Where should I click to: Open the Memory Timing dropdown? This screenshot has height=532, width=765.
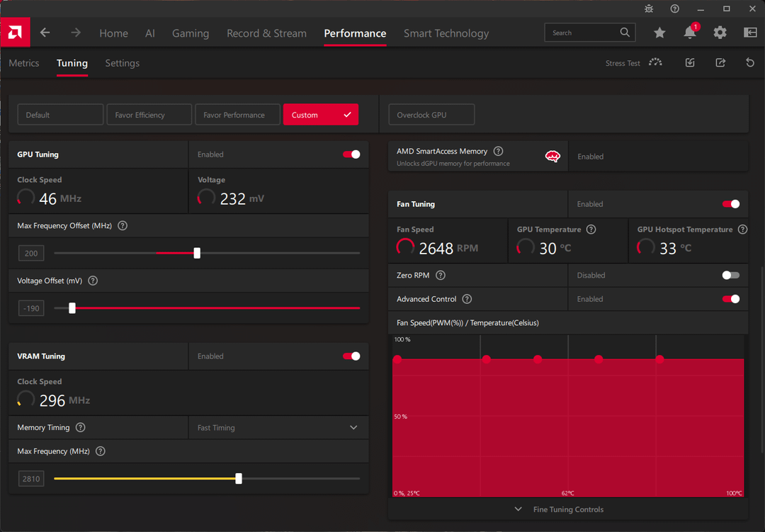click(278, 428)
